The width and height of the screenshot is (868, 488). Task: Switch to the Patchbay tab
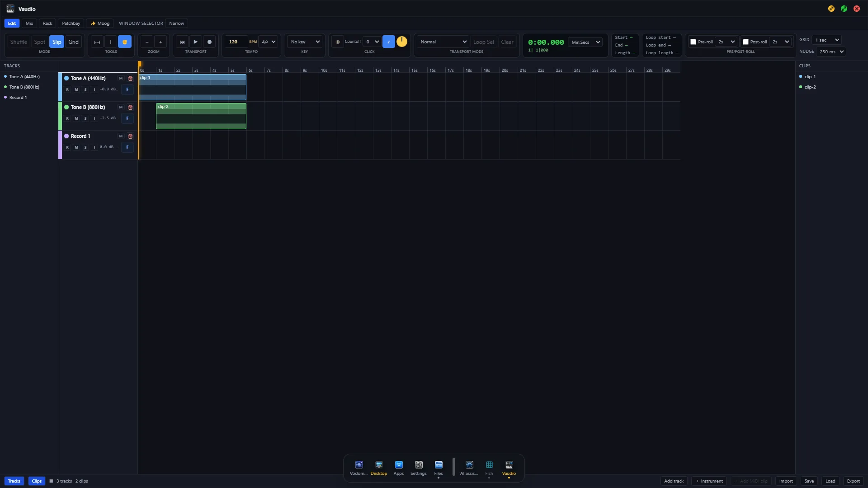71,23
